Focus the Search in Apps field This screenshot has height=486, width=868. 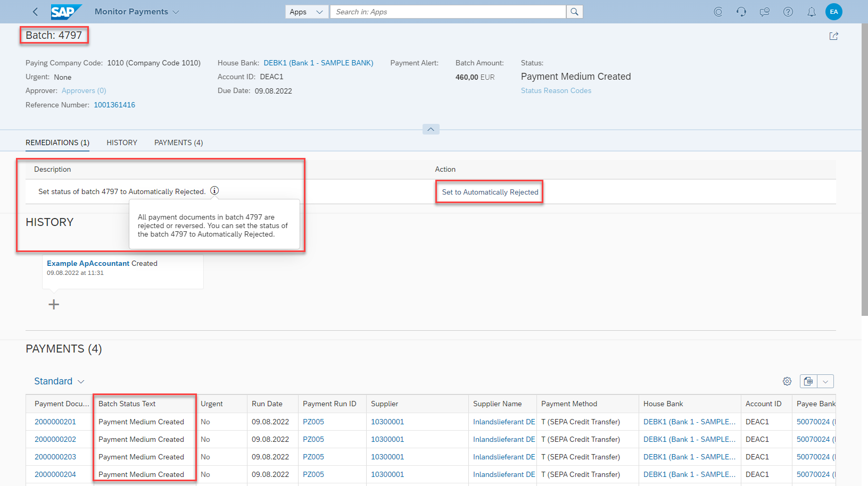click(448, 12)
